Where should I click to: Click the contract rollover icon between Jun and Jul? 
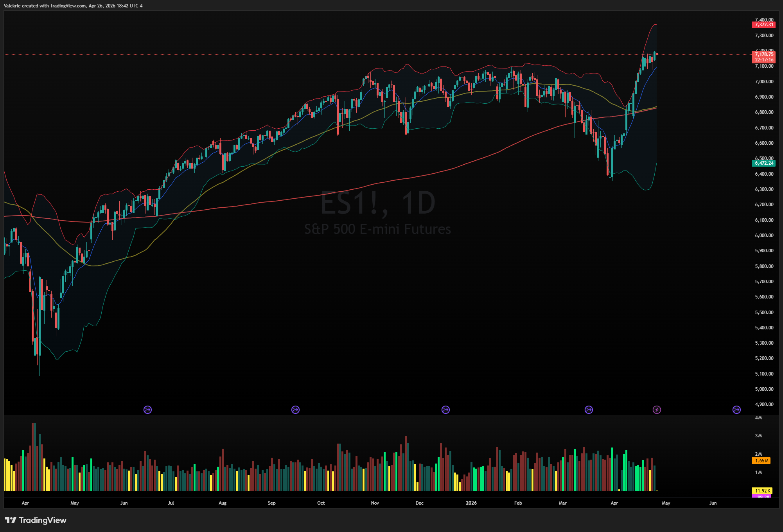(x=147, y=410)
